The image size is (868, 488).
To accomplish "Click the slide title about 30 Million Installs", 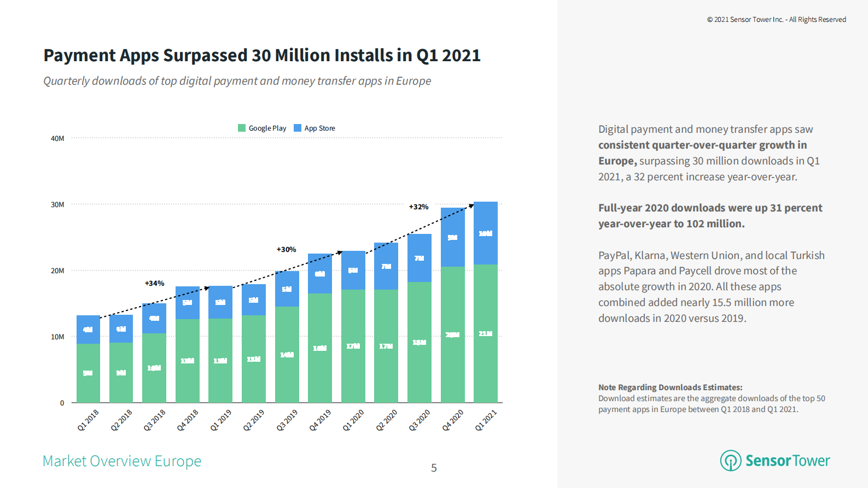I will click(262, 55).
